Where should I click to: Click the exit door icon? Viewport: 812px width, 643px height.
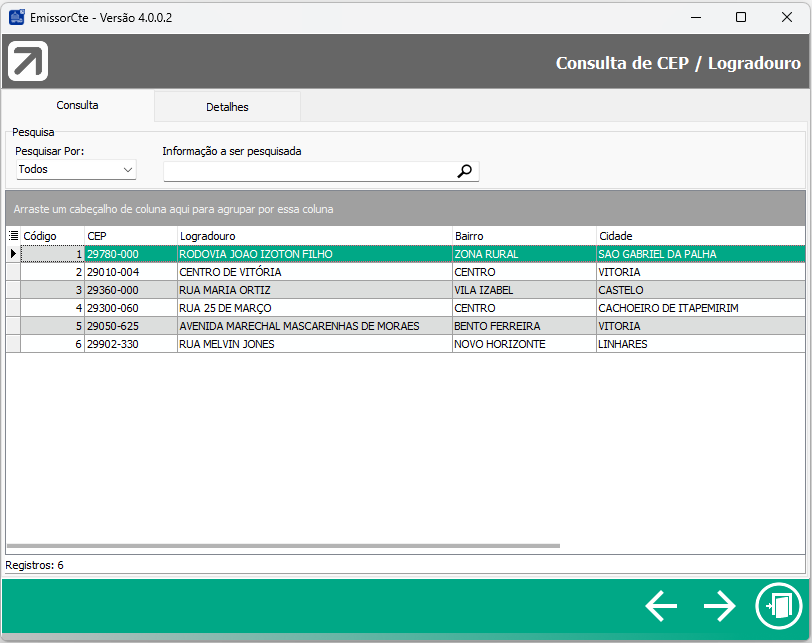pos(777,605)
